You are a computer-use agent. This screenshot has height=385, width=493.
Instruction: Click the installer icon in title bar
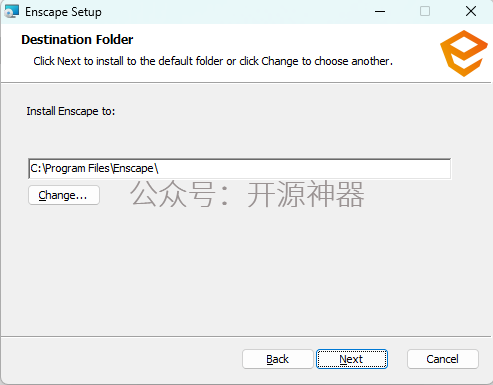tap(12, 12)
